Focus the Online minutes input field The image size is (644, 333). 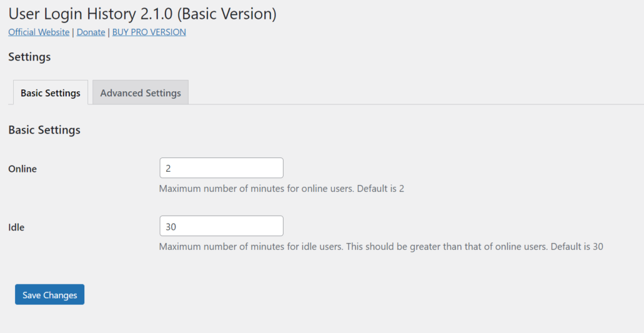pyautogui.click(x=221, y=168)
